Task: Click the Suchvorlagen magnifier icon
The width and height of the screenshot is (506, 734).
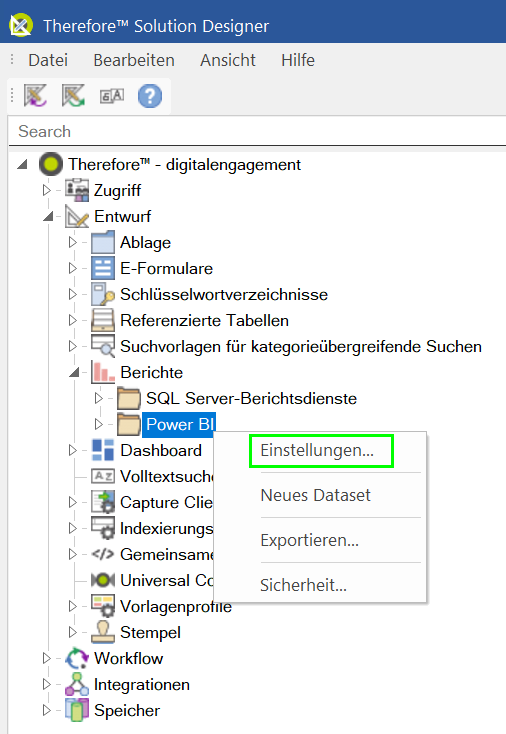Action: pyautogui.click(x=103, y=346)
